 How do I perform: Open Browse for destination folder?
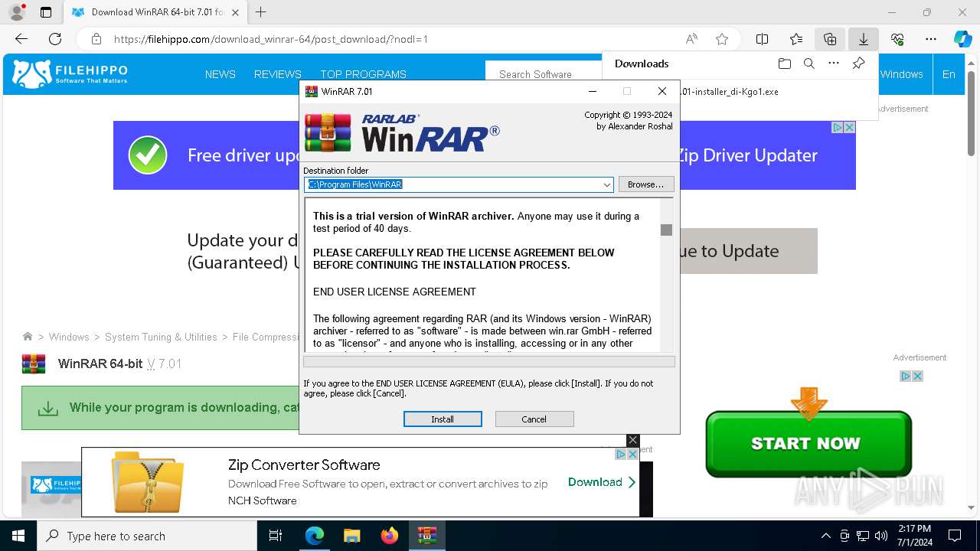[646, 184]
